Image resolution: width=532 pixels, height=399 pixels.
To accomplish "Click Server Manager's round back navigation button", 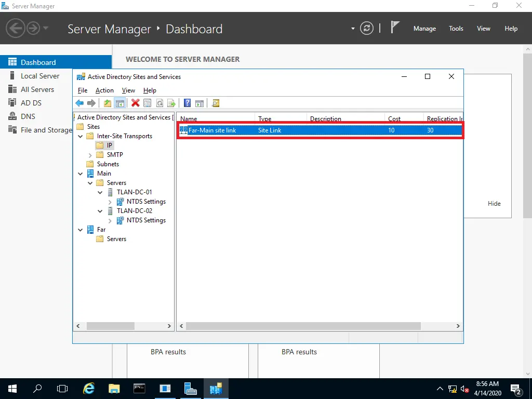I will click(15, 28).
